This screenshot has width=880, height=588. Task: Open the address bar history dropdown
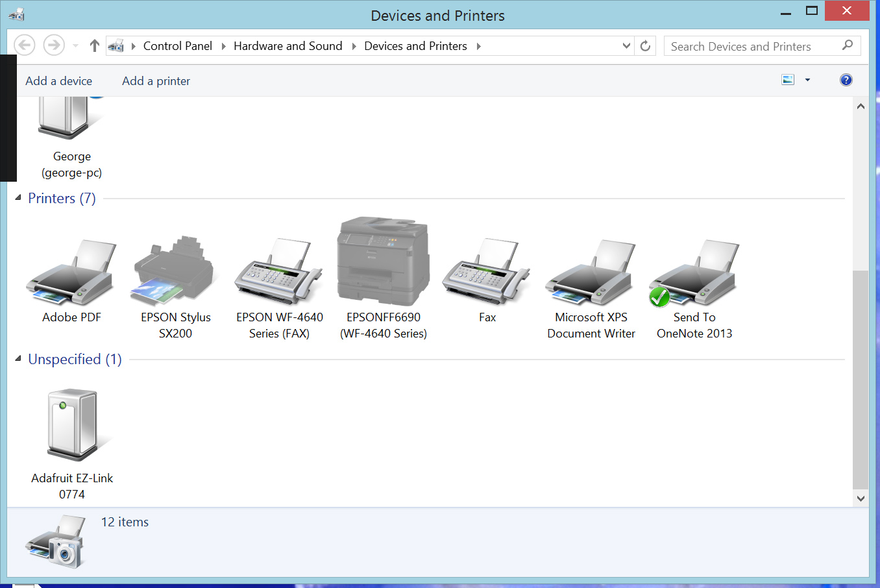[x=626, y=46]
